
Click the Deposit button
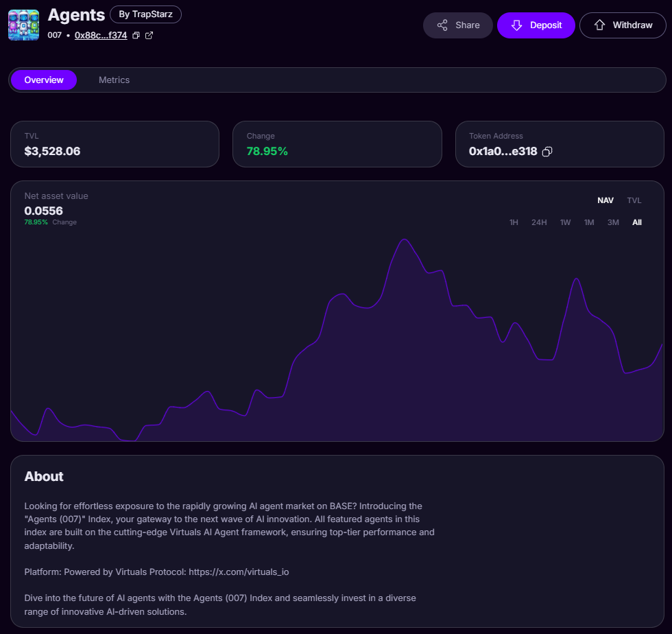tap(536, 25)
